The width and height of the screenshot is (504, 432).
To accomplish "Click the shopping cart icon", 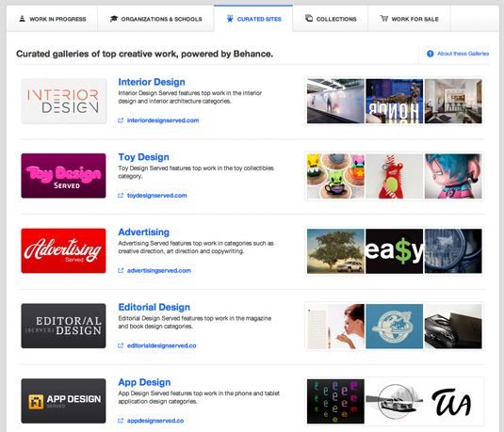I will pyautogui.click(x=383, y=18).
